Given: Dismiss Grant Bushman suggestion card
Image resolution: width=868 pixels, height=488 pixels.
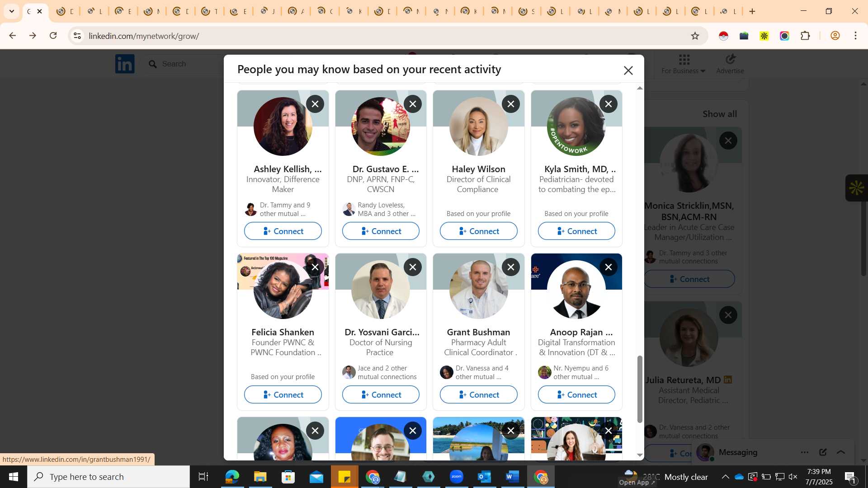Looking at the screenshot, I should (511, 267).
